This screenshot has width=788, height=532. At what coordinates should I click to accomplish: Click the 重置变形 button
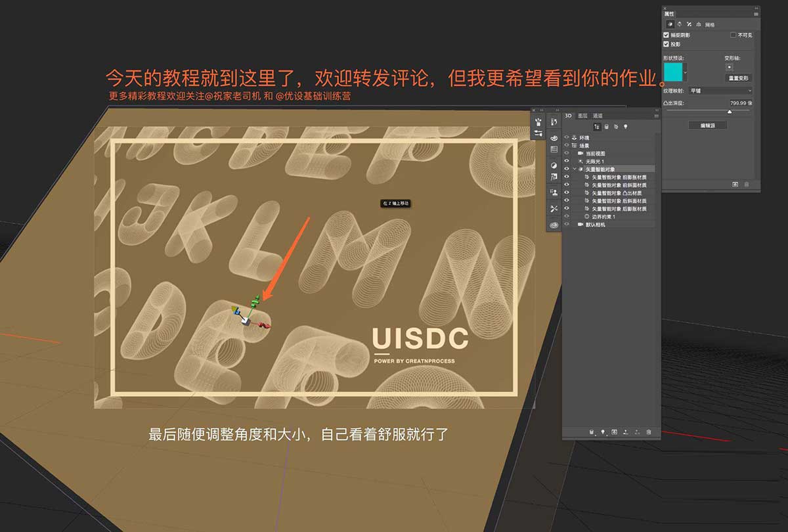pyautogui.click(x=738, y=78)
